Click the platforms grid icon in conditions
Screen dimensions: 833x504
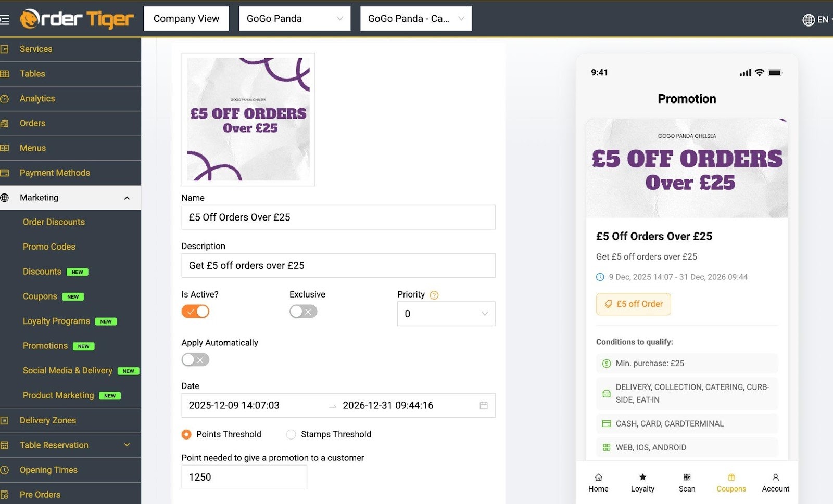(x=607, y=447)
